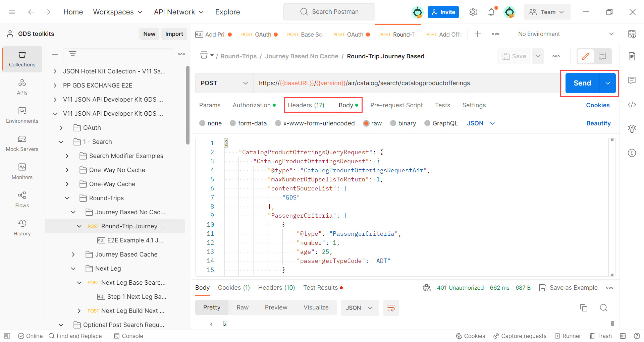Open the Mock Servers sidebar panel
The image size is (644, 342).
point(22,143)
